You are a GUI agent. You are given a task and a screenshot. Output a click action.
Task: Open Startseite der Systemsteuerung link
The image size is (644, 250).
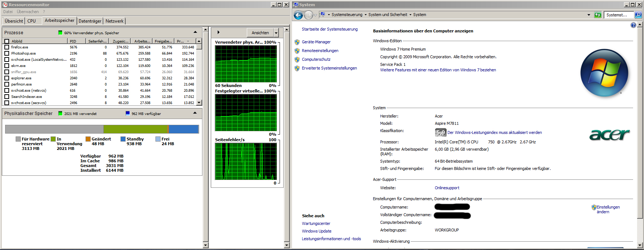329,29
